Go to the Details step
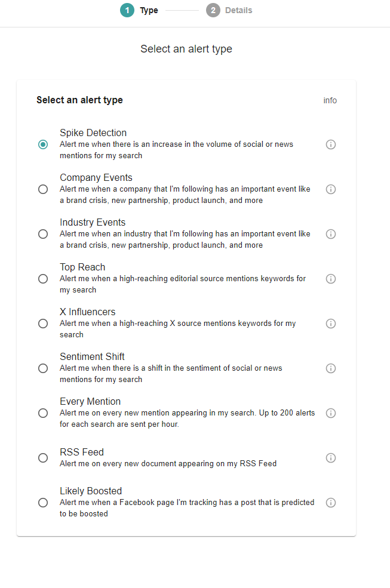Screen dimensions: 390x588 pos(229,10)
